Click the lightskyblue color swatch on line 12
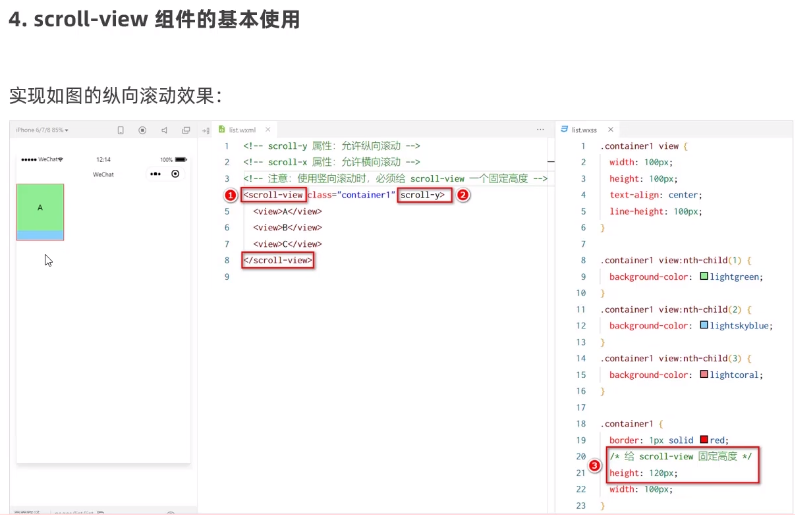 pyautogui.click(x=704, y=325)
